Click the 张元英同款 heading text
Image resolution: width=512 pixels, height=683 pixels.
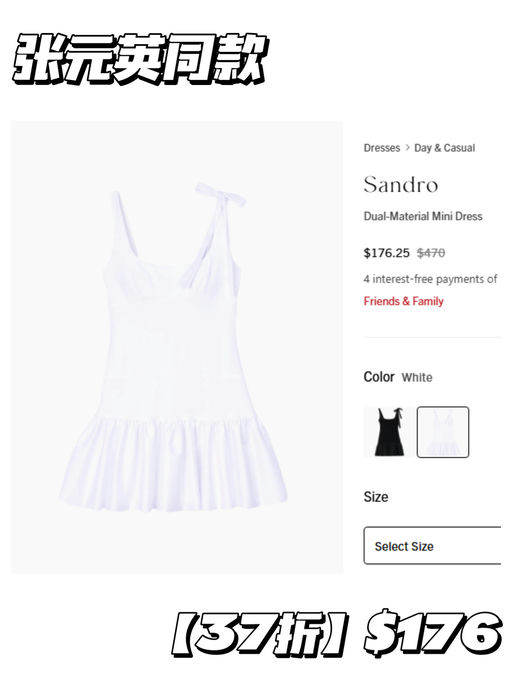[x=140, y=59]
